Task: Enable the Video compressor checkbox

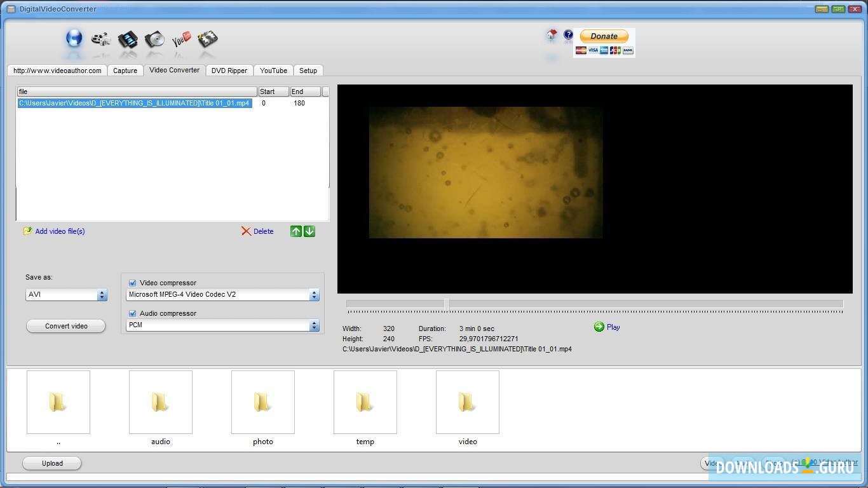Action: click(x=132, y=283)
